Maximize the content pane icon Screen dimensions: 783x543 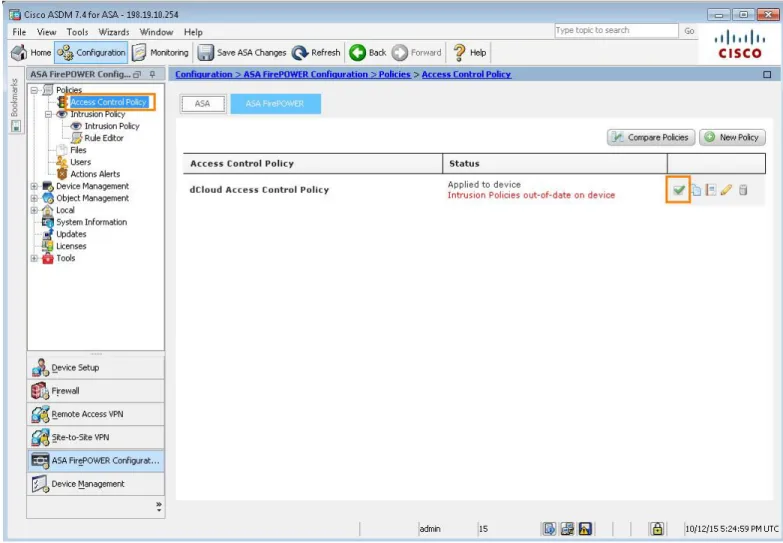tap(767, 74)
